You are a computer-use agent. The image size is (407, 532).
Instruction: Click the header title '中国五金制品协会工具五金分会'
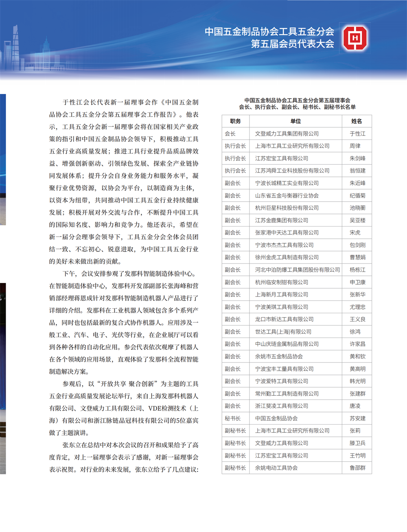(x=269, y=31)
